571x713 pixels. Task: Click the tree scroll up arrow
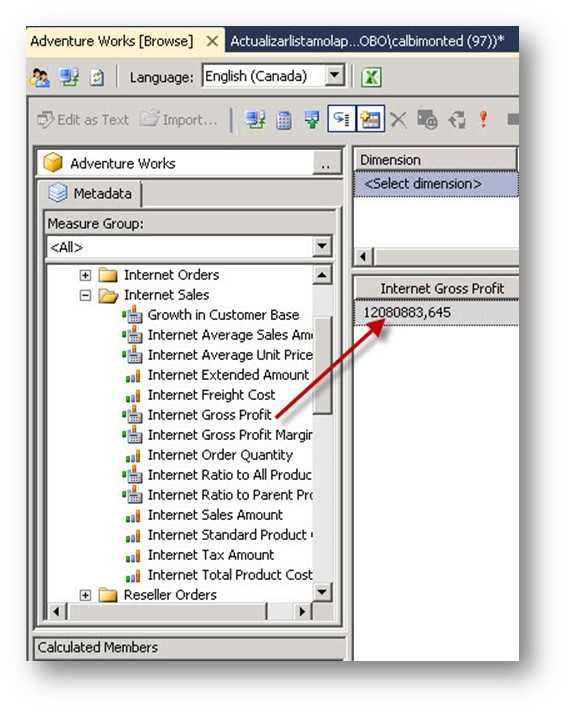[322, 275]
